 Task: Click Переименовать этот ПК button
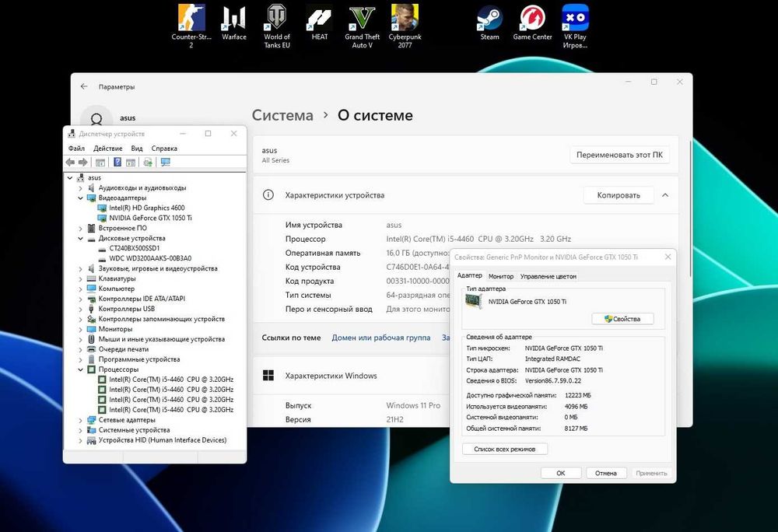tap(619, 155)
